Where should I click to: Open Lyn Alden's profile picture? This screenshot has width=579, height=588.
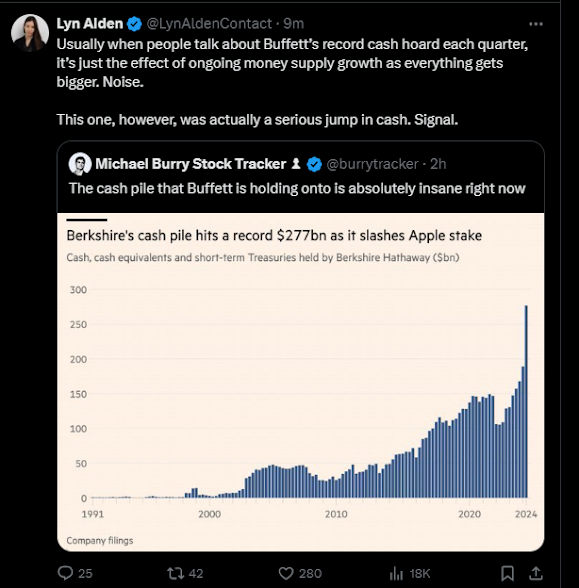(30, 33)
